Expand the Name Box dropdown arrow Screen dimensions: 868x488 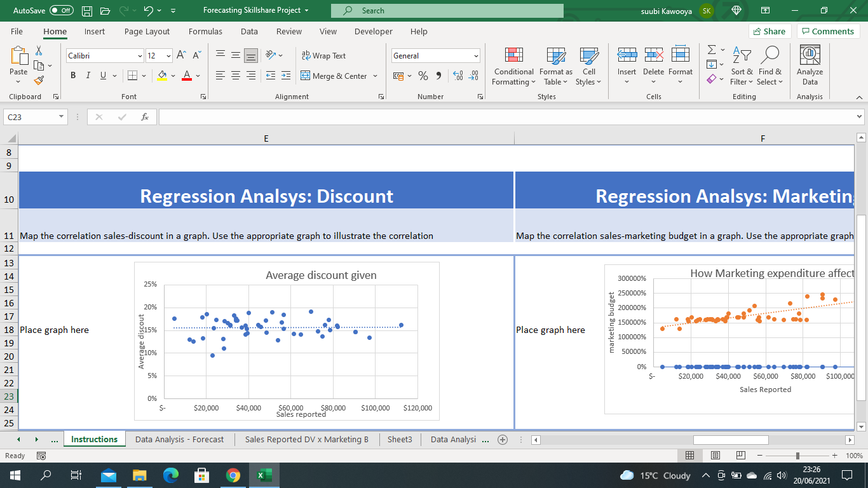(61, 117)
